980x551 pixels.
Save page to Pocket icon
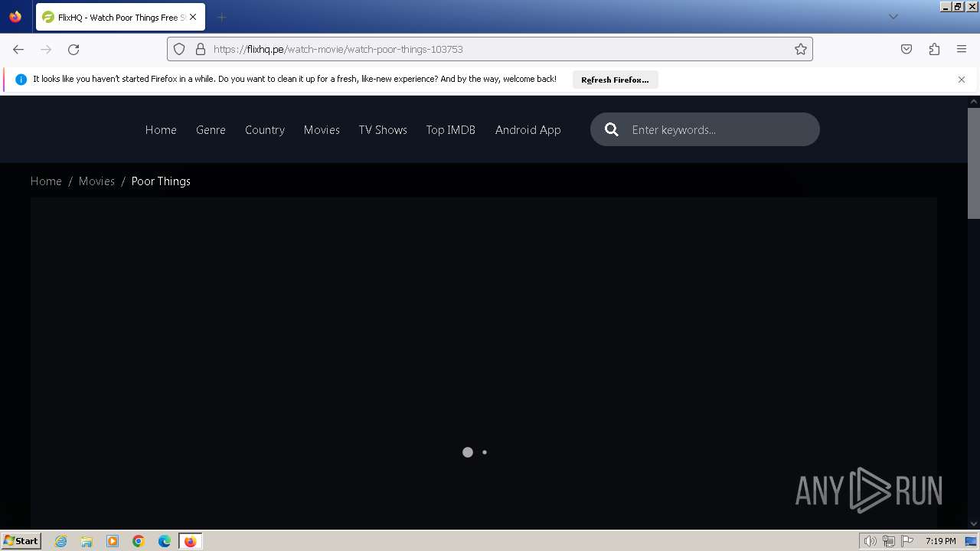(x=906, y=49)
